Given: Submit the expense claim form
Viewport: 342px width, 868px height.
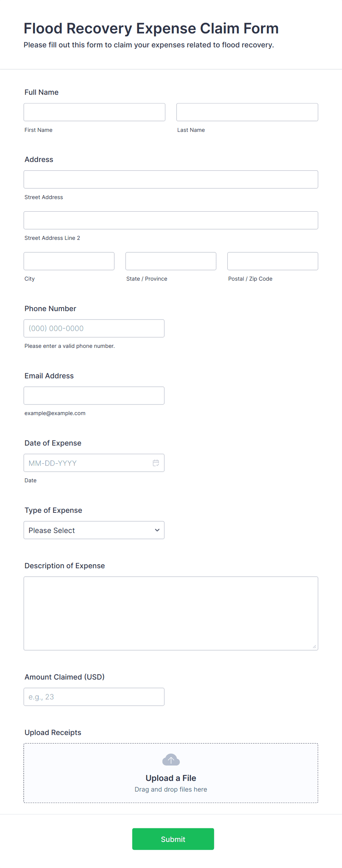Looking at the screenshot, I should click(x=173, y=839).
